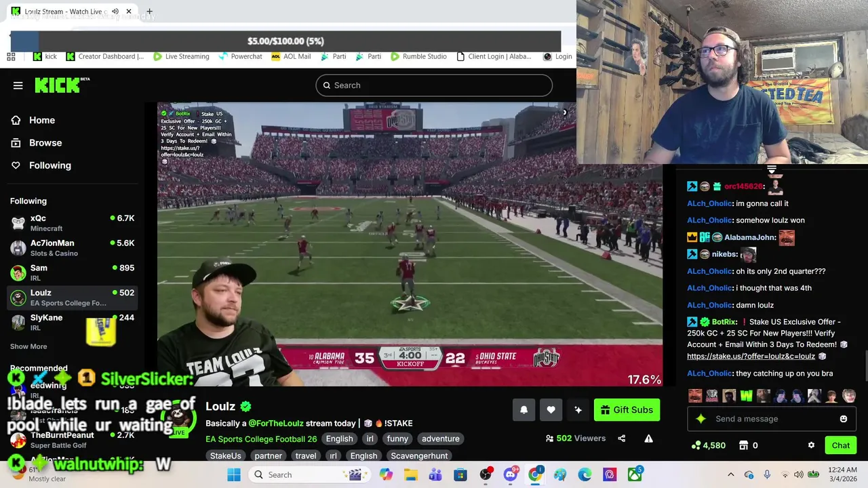Viewport: 868px width, 488px height.
Task: Open TheBurntPeanut recommended channel
Action: click(72, 440)
